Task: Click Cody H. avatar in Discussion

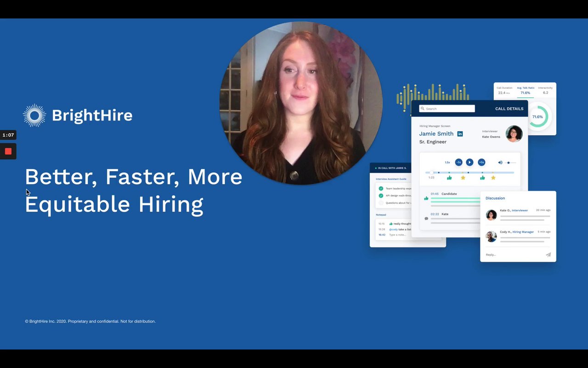Action: pos(491,236)
